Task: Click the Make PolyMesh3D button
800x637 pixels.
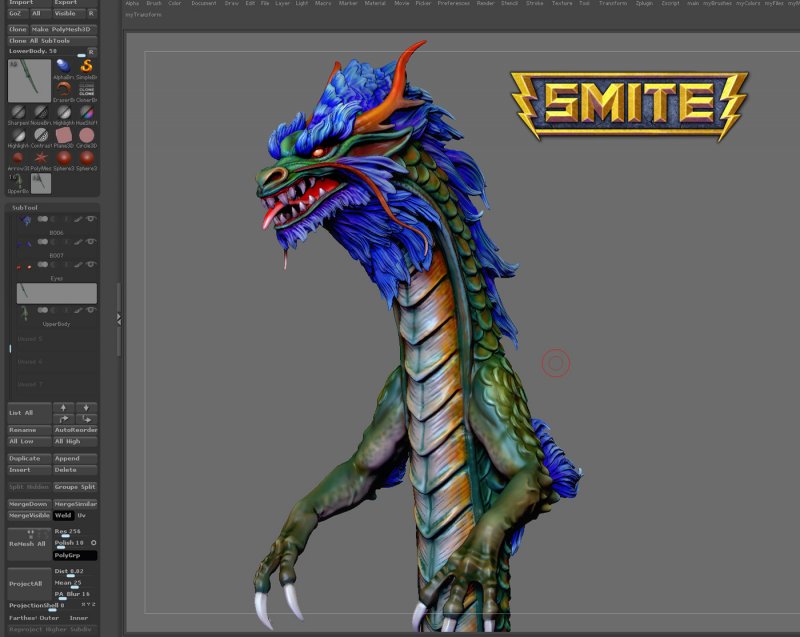Action: click(x=64, y=29)
